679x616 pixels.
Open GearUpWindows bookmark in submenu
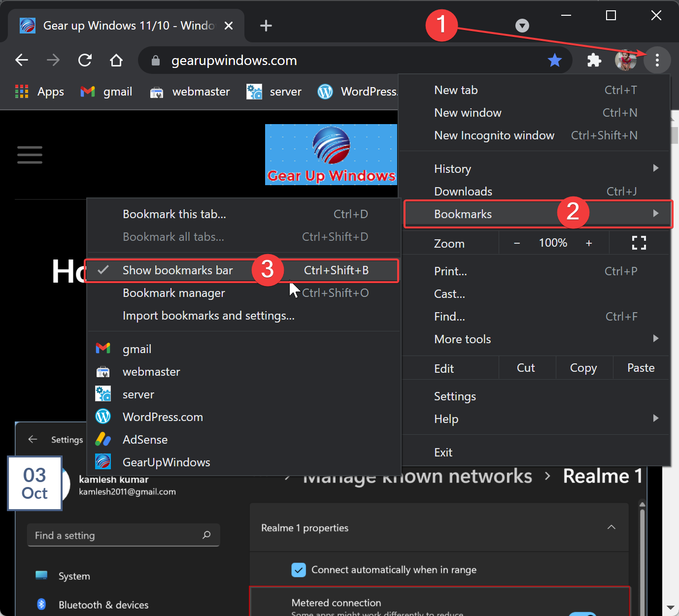click(x=243, y=462)
